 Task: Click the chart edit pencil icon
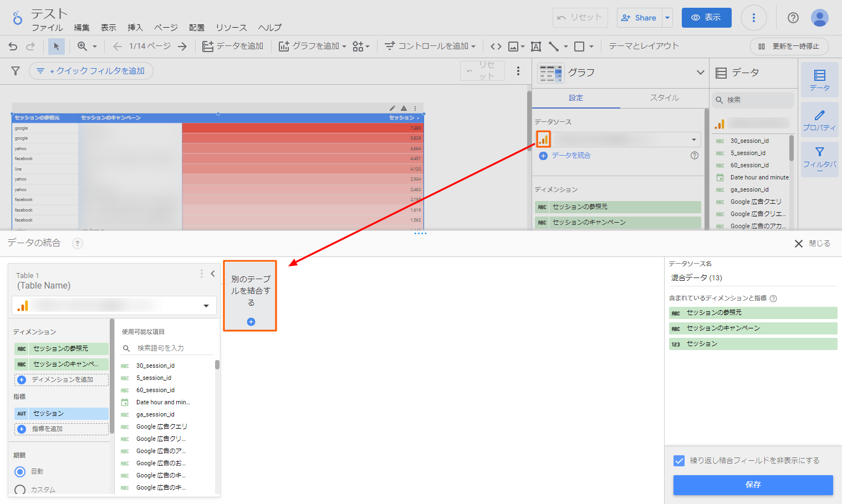392,108
